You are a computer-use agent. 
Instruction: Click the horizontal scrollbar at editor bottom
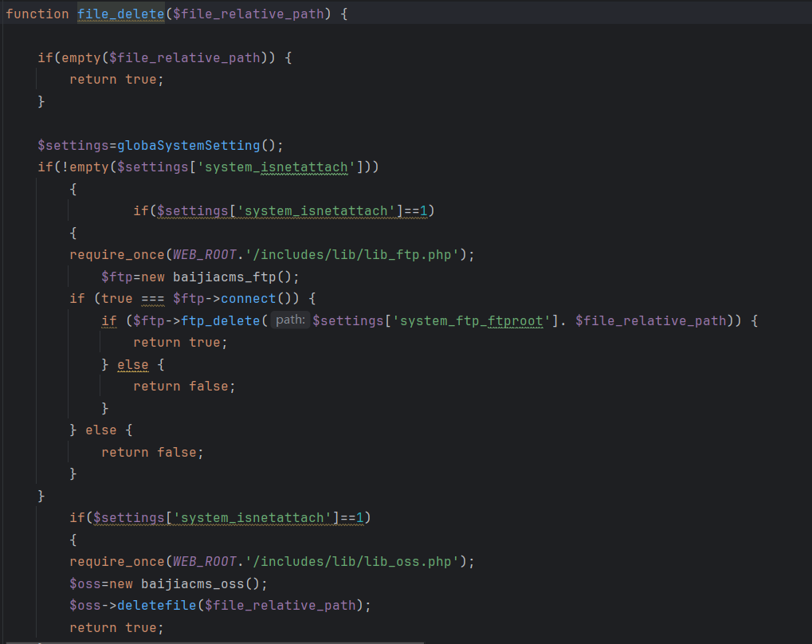(212, 641)
